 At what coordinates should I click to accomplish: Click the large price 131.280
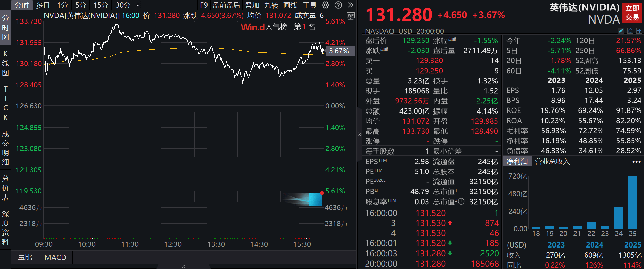399,15
